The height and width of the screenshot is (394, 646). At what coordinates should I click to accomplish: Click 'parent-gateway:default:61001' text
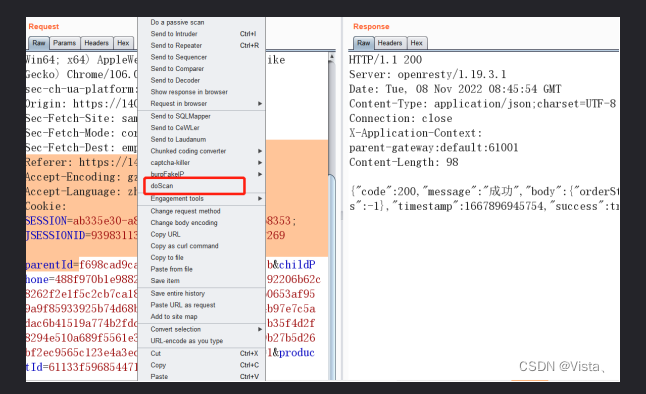(433, 148)
